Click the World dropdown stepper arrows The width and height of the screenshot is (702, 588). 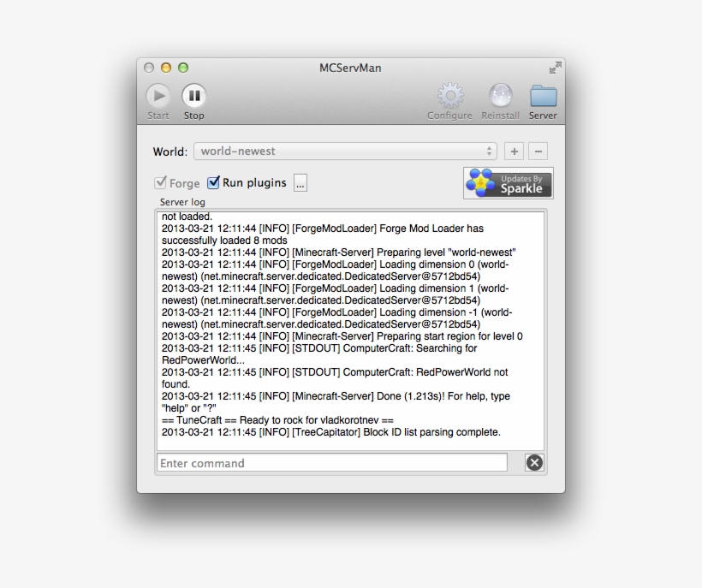click(491, 150)
